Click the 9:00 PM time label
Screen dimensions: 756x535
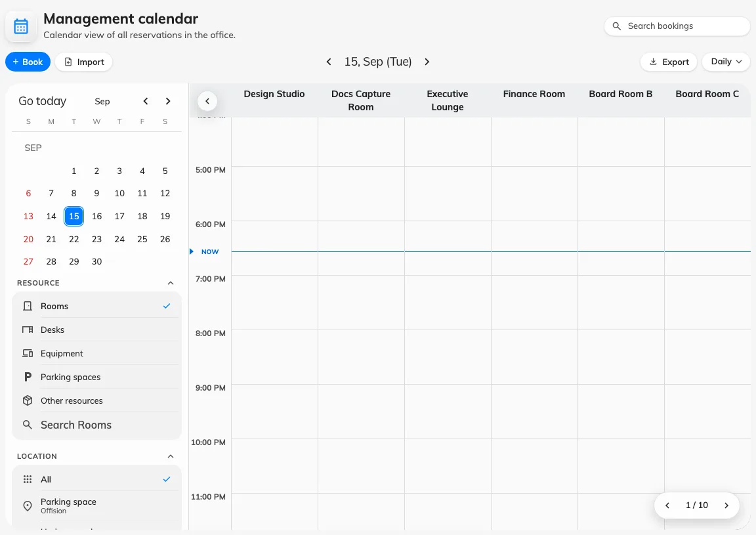pos(210,388)
